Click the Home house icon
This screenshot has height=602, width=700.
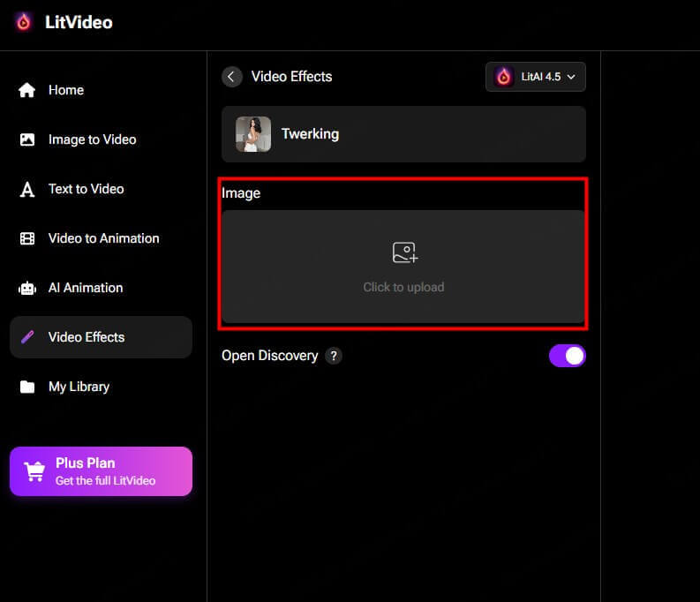26,90
